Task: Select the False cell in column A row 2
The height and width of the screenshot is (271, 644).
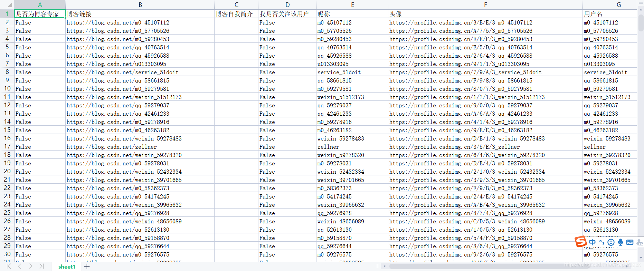Action: [40, 22]
